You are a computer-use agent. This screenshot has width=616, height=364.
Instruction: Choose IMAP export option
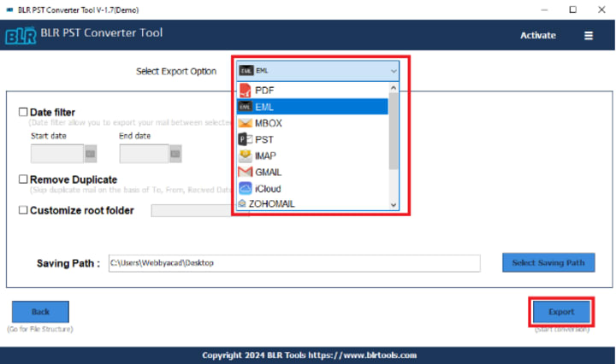click(312, 156)
